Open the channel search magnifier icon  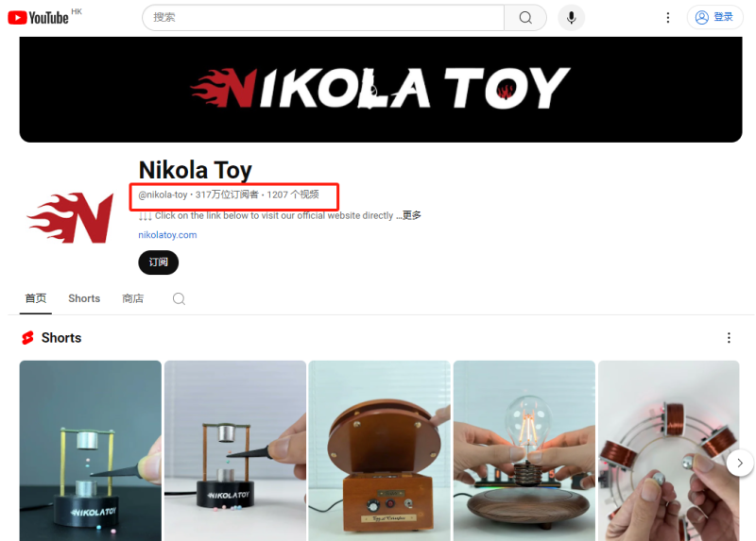[x=179, y=298]
